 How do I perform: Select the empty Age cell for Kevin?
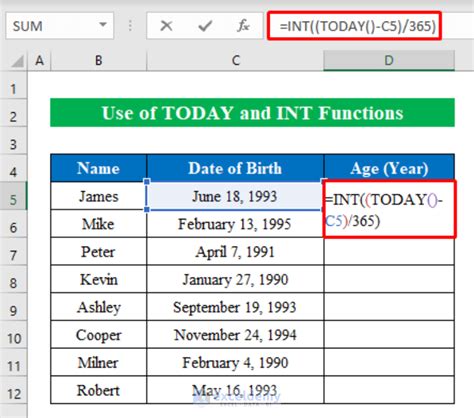(x=389, y=279)
